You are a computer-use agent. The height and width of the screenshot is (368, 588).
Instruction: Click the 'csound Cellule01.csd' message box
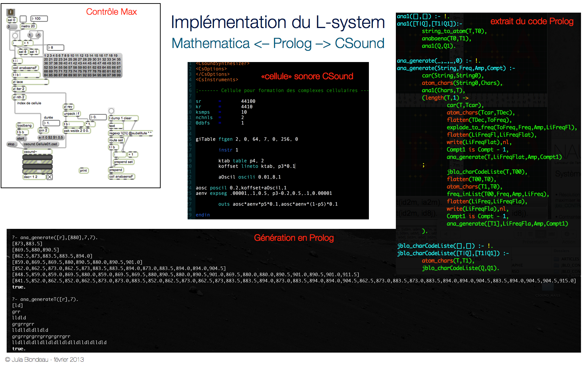pyautogui.click(x=41, y=144)
